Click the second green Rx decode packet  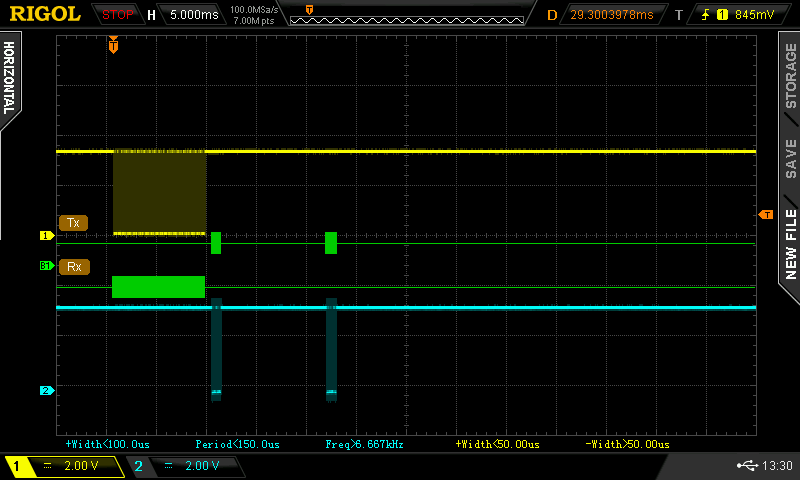(x=331, y=243)
